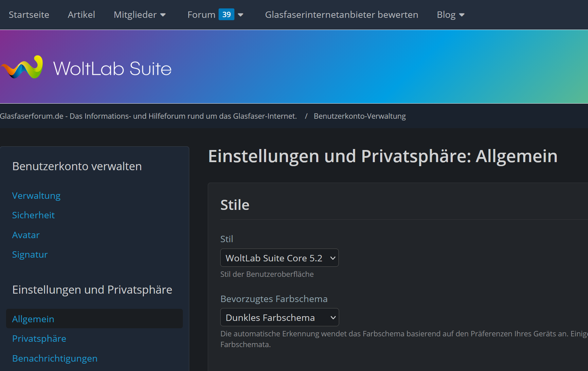588x371 pixels.
Task: Select the Allgemein settings link
Action: click(x=94, y=319)
